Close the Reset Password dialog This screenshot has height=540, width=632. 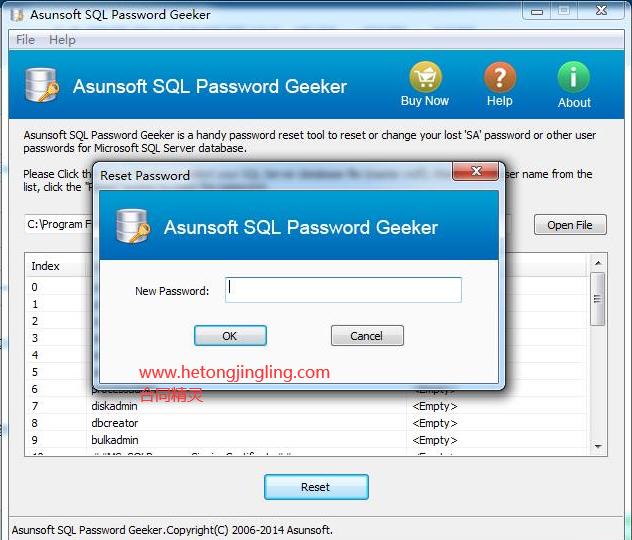click(x=476, y=171)
